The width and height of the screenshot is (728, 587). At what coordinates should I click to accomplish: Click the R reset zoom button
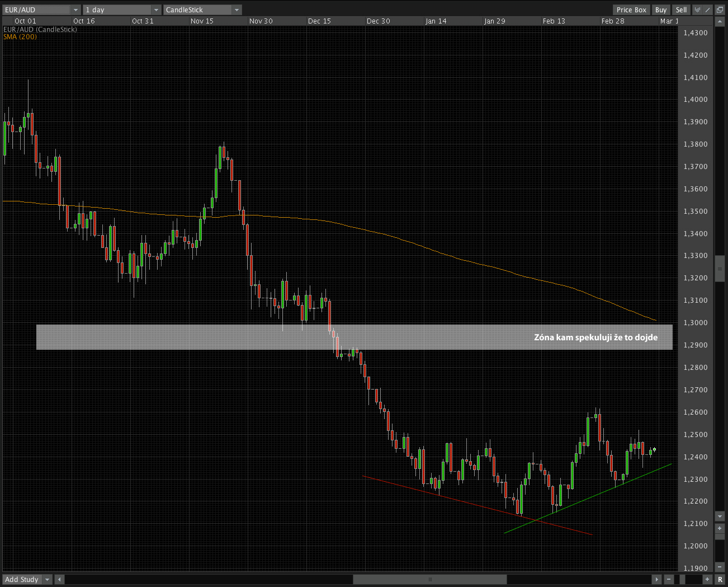coord(720,580)
